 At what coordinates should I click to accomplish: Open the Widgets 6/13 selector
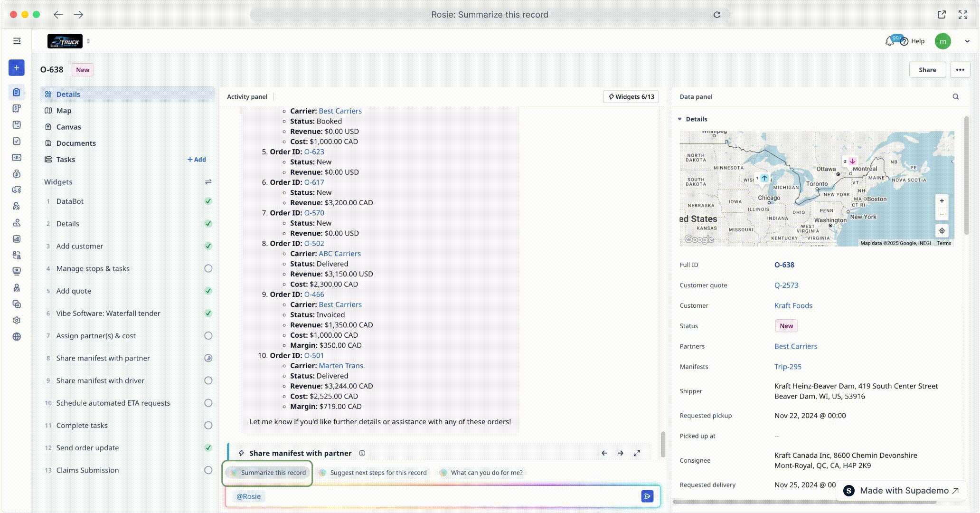631,97
